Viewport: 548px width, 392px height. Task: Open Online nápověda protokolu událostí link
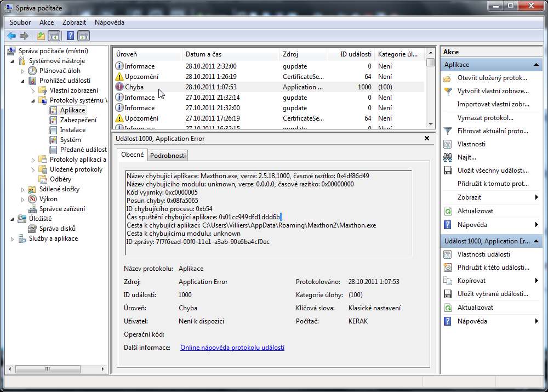[232, 348]
